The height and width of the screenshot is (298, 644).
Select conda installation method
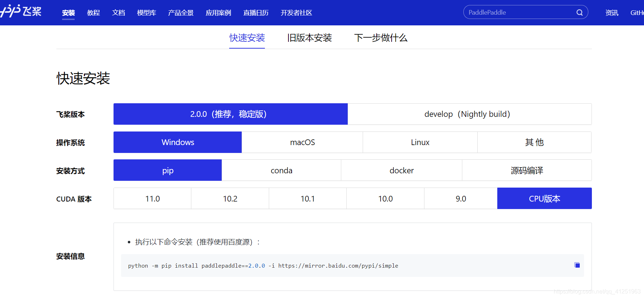pos(281,170)
